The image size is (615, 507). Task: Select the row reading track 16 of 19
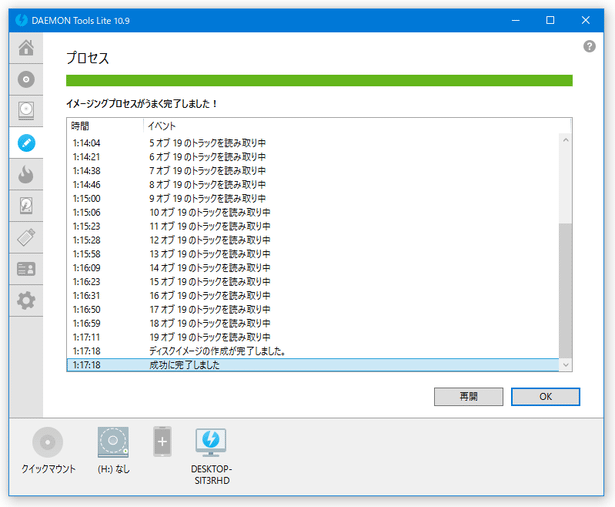coord(313,295)
